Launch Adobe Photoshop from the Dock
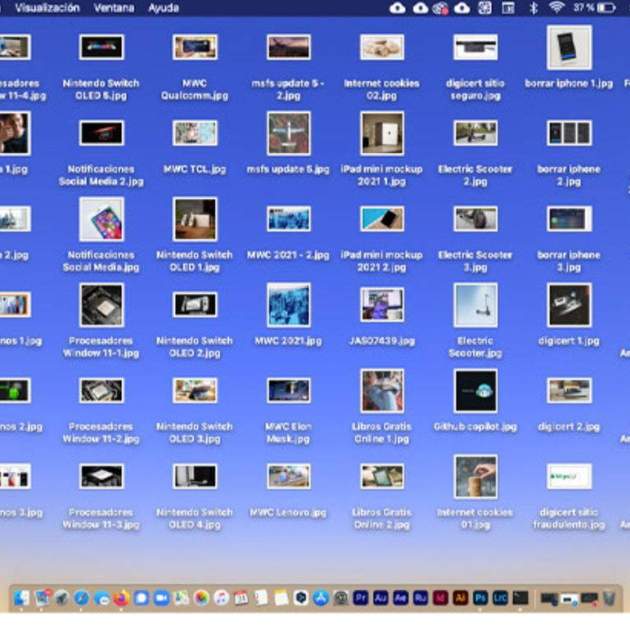The height and width of the screenshot is (630, 630). click(481, 598)
